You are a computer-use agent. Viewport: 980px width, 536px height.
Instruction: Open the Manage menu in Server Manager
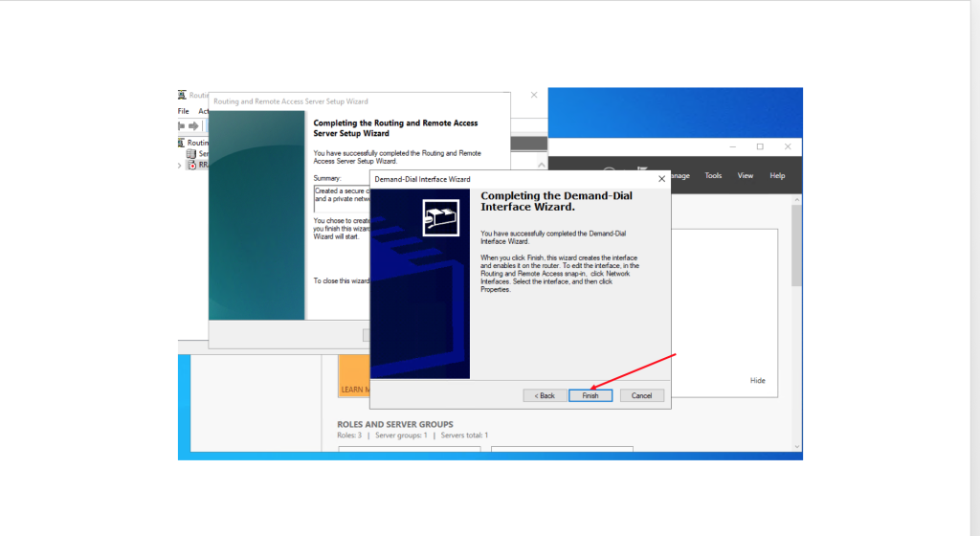(679, 175)
